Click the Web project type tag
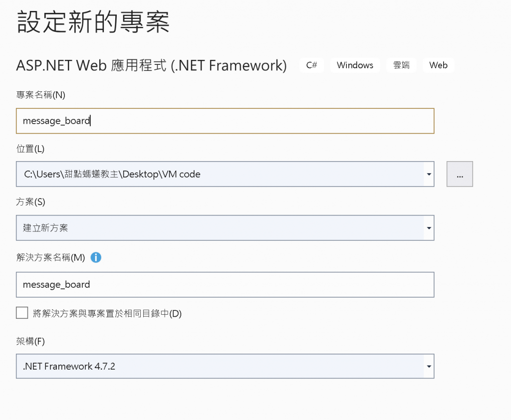Image resolution: width=511 pixels, height=420 pixels. coord(438,65)
